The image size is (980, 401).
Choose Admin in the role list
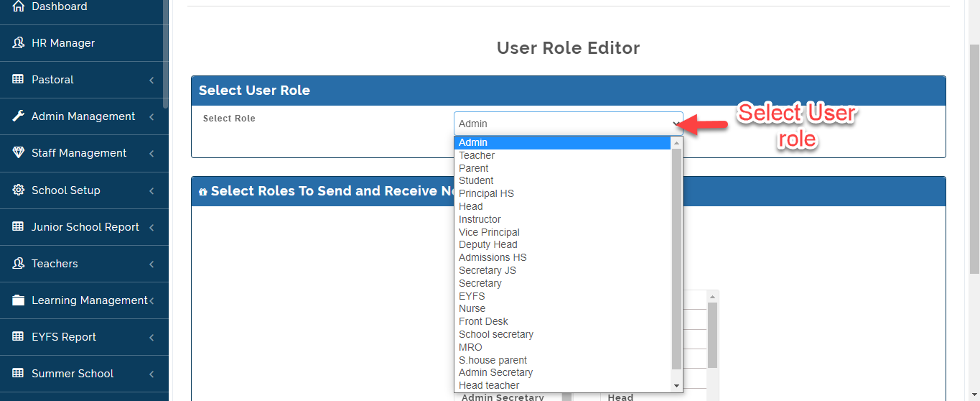(x=563, y=142)
